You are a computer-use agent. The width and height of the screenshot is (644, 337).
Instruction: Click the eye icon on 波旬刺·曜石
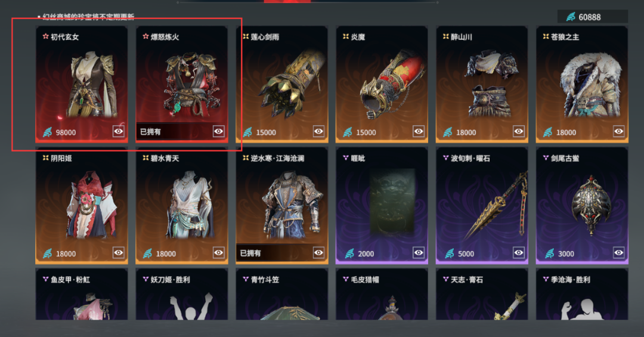(x=519, y=253)
